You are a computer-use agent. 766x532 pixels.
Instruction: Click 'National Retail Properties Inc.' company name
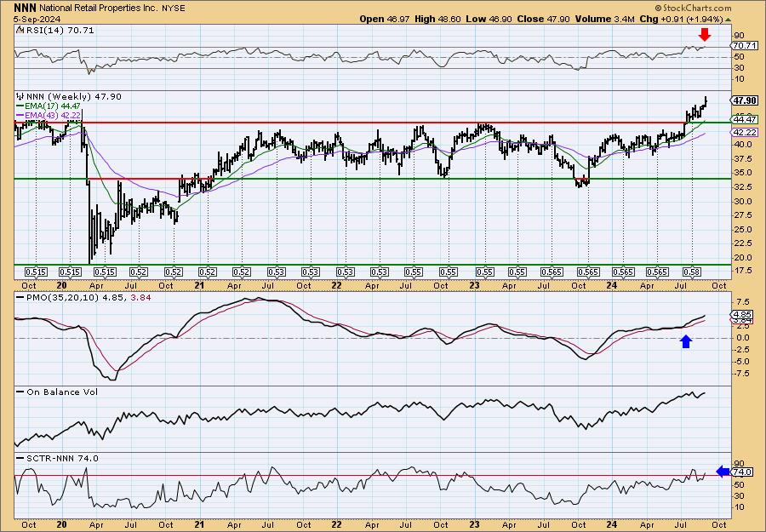point(97,9)
